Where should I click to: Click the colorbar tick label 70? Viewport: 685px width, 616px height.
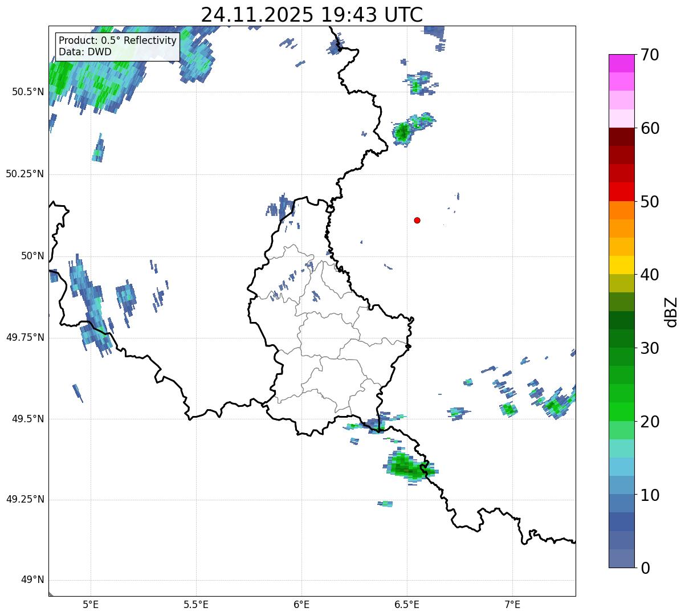point(650,55)
